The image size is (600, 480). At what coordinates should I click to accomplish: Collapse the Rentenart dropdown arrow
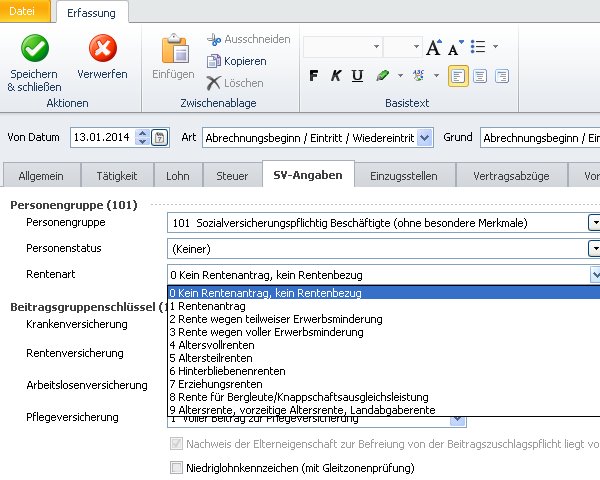click(x=595, y=274)
